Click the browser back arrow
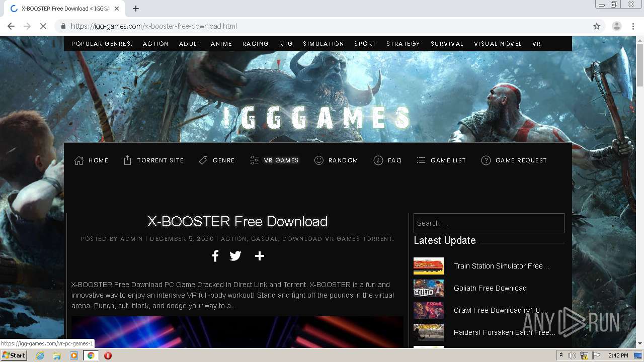This screenshot has width=644, height=362. click(11, 26)
